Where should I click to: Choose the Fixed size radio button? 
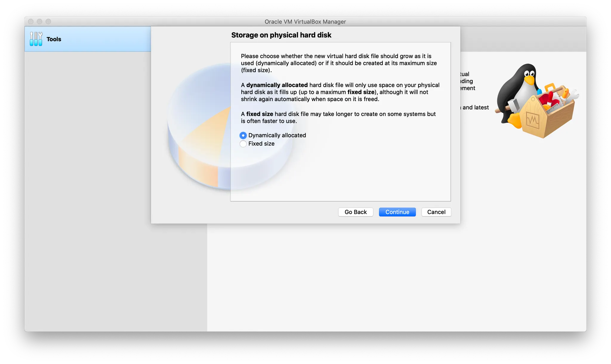click(243, 144)
